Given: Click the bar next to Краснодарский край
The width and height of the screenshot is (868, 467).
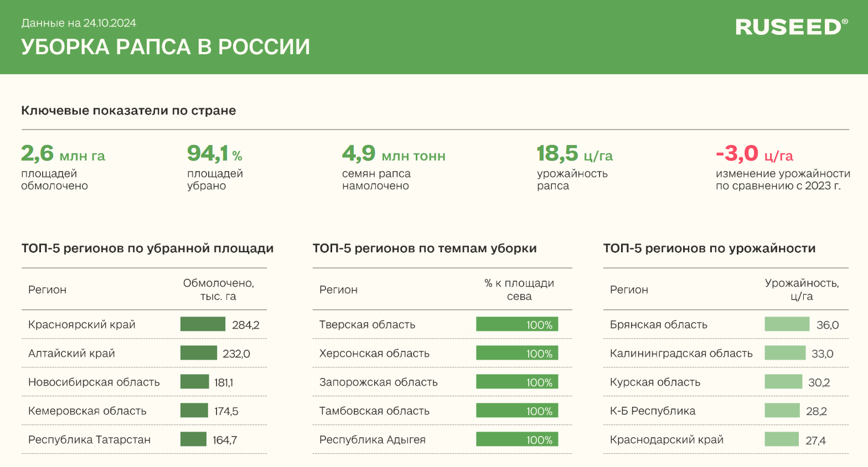Looking at the screenshot, I should point(782,439).
